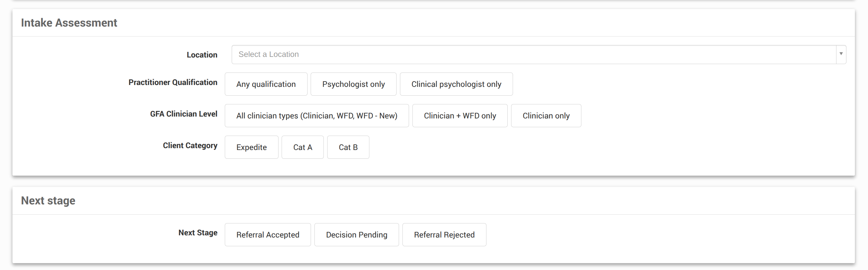Screen dimensions: 868x270
Task: Click the Practitioner Qualification label
Action: [x=173, y=82]
